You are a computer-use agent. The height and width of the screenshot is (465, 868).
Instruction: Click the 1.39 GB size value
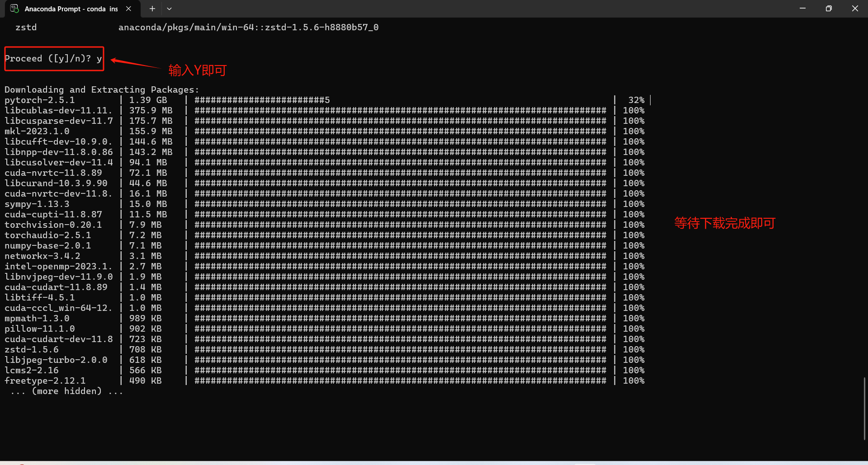(148, 100)
